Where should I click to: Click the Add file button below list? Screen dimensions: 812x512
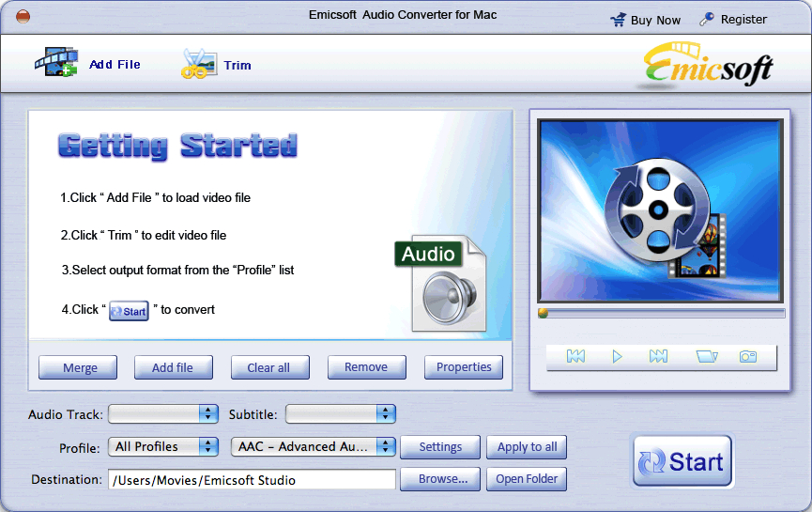pyautogui.click(x=174, y=367)
